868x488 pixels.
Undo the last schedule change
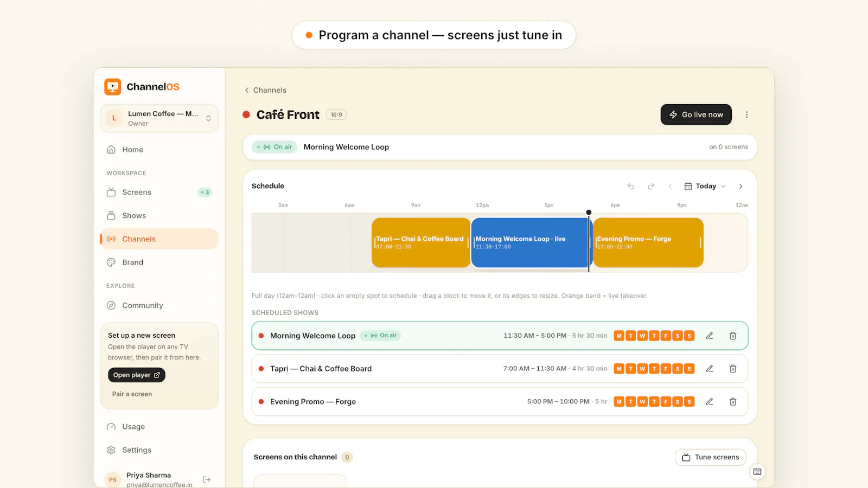(x=631, y=187)
